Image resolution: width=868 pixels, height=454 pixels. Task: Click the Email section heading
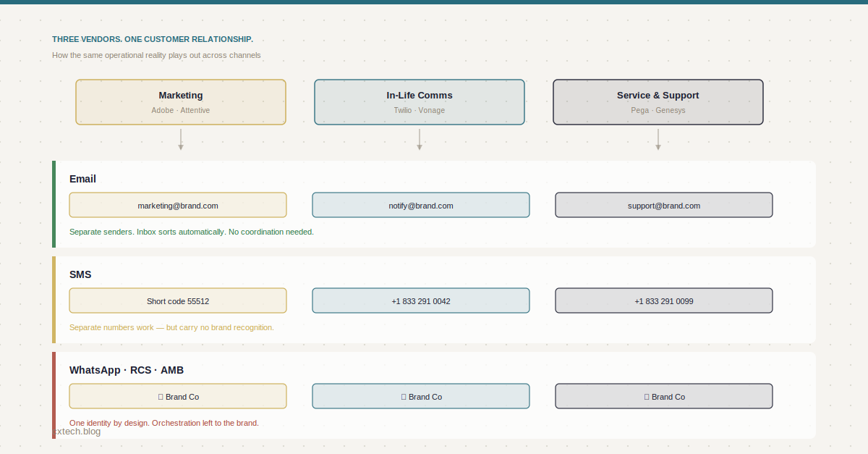tap(82, 179)
